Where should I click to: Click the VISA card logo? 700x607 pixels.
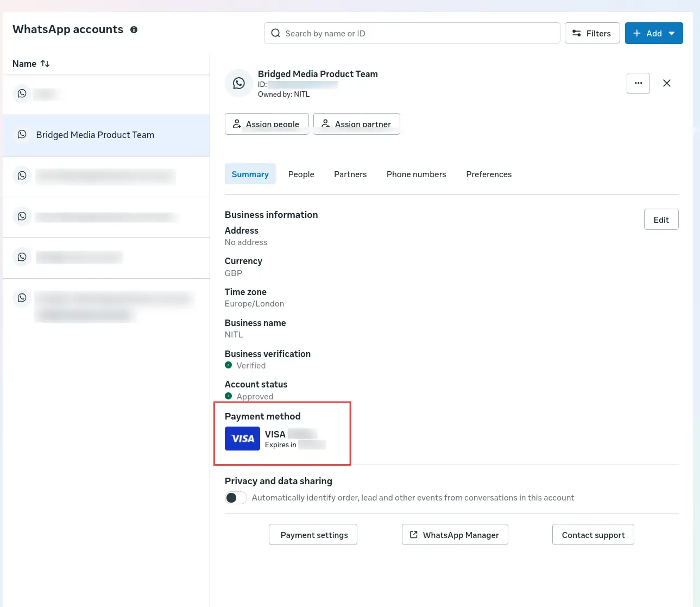(x=242, y=439)
